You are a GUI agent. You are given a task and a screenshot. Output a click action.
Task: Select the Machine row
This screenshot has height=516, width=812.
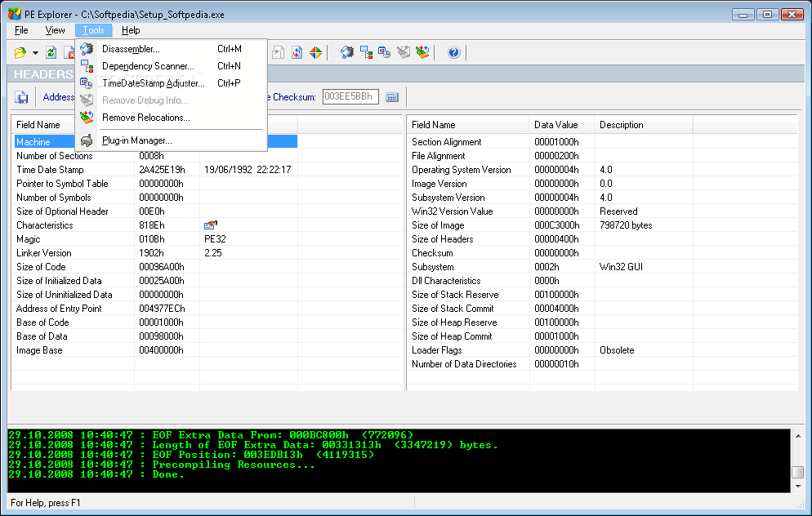pos(156,142)
